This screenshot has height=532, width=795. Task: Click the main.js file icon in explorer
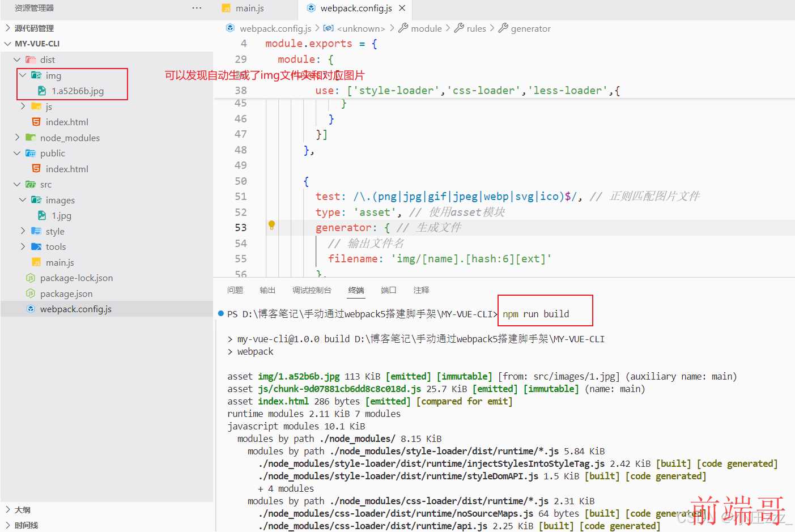coord(36,262)
